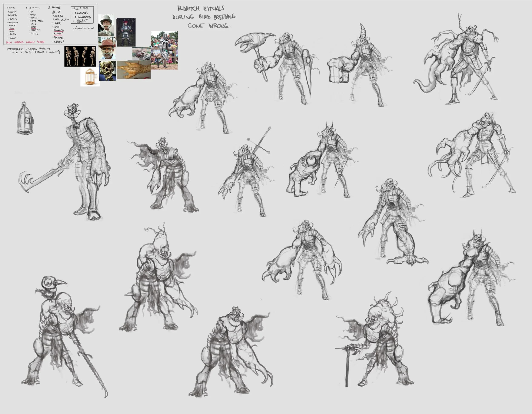This screenshot has height=414, width=532.
Task: Open the top-hat man with white moustache photo
Action: tap(106, 25)
